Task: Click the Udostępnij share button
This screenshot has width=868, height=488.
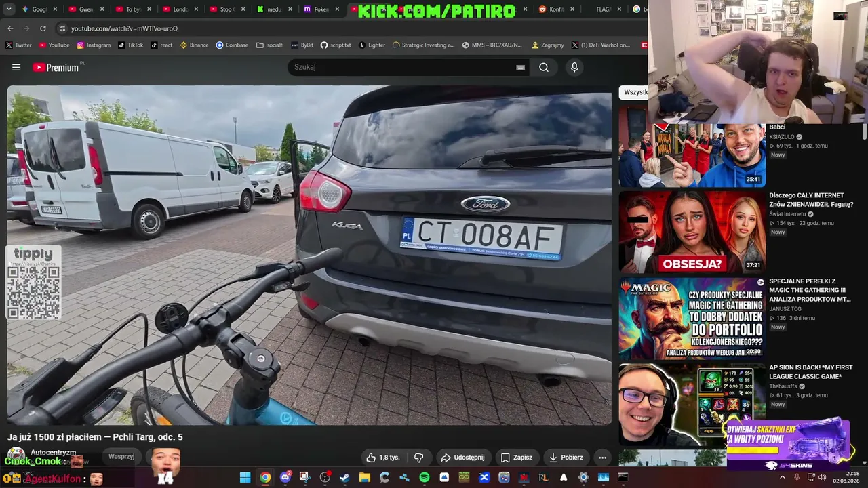Action: (462, 457)
